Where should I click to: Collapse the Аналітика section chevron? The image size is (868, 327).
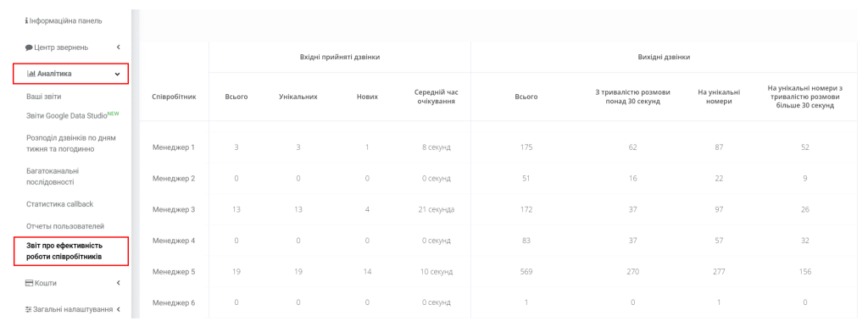pos(117,74)
